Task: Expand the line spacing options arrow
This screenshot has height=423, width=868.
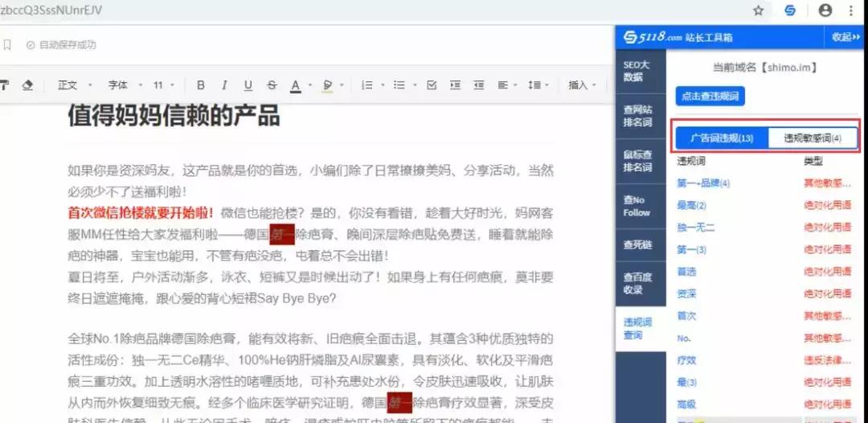Action: coord(549,85)
